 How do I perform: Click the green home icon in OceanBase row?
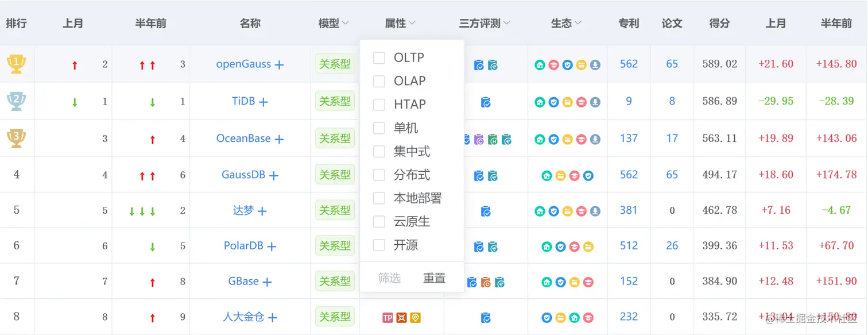pyautogui.click(x=540, y=139)
